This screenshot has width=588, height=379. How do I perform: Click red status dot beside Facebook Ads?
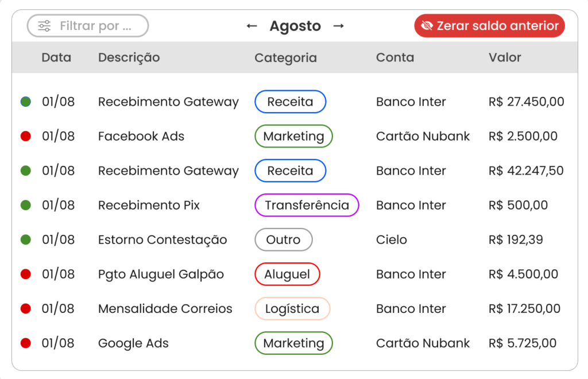(25, 136)
